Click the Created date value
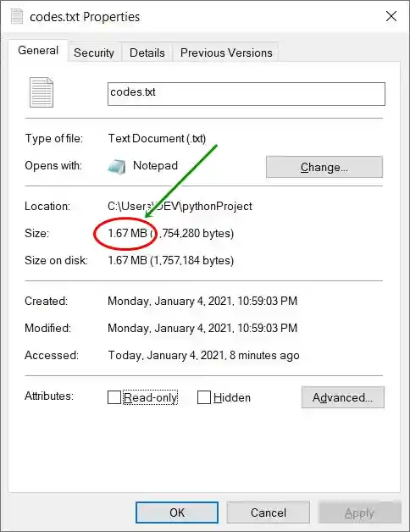Viewport: 410px width, 532px height. pos(202,302)
